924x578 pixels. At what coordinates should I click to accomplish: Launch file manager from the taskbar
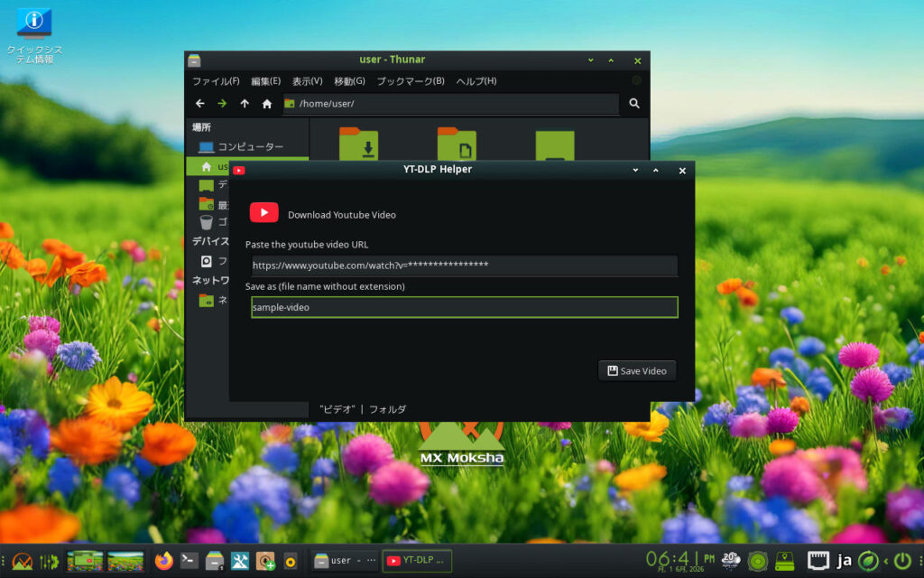pos(215,560)
